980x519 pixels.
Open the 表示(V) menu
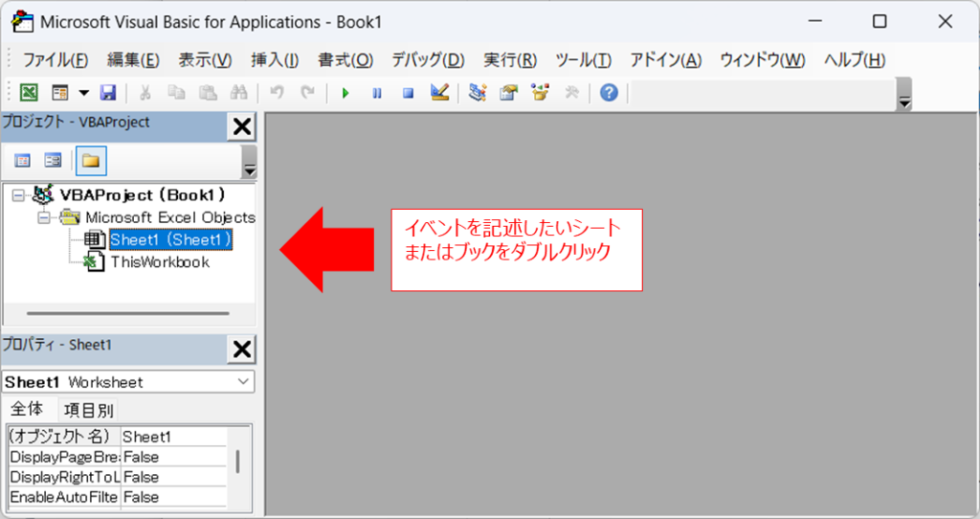(205, 60)
